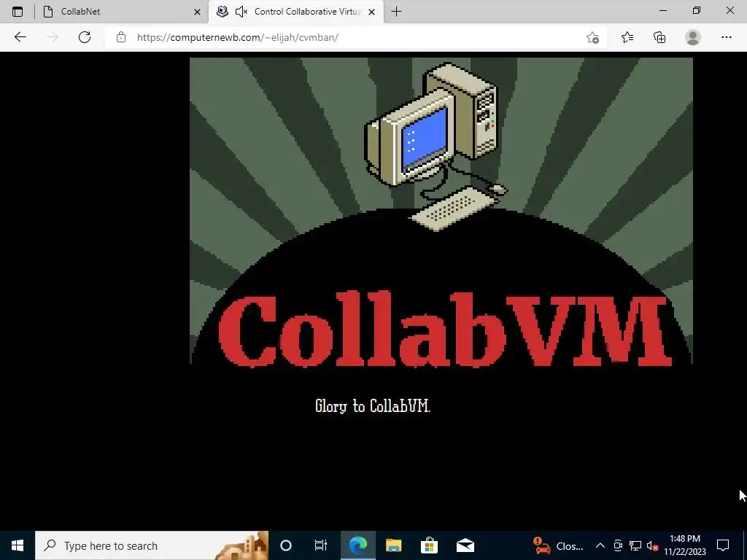Launch Microsoft Store from taskbar
This screenshot has width=747, height=560.
pos(429,545)
